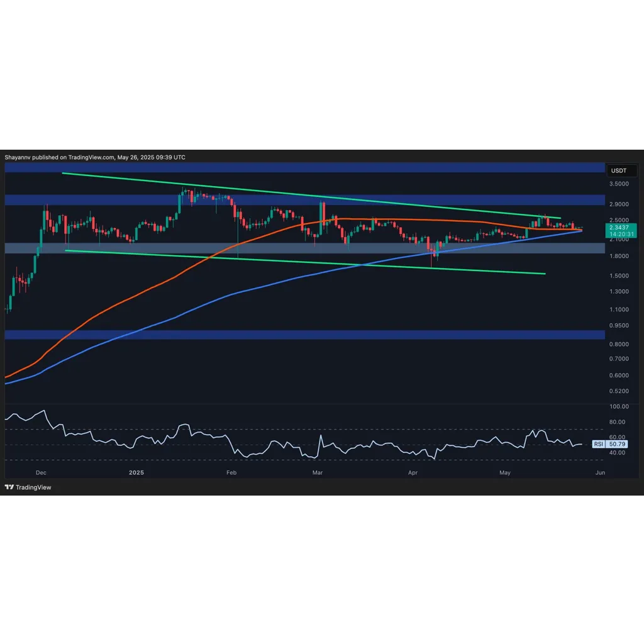Select the 2025 label on time axis
The image size is (644, 644).
click(x=136, y=473)
